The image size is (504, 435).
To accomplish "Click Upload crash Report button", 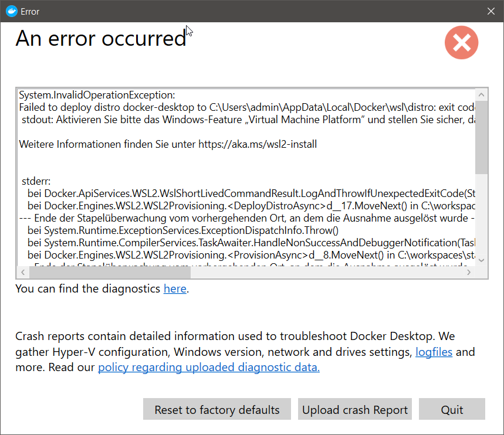I will 355,409.
